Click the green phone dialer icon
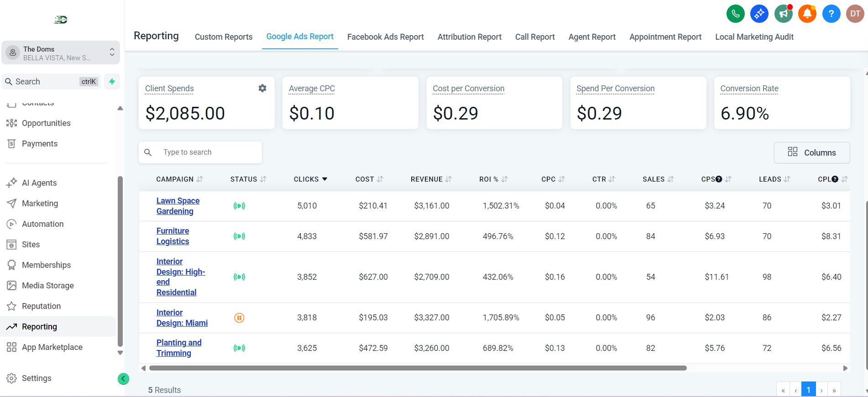Viewport: 868px width, 397px height. click(735, 14)
